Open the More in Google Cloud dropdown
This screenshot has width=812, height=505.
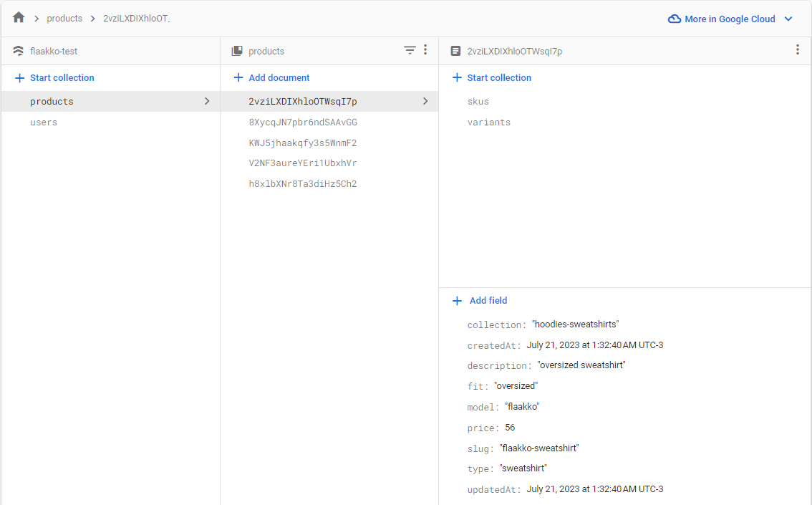click(x=788, y=19)
